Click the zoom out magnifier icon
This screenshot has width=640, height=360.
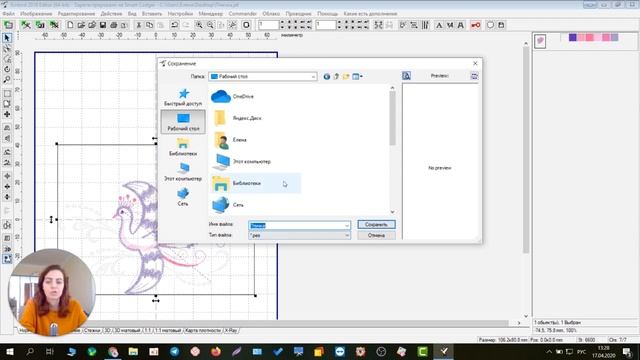click(x=210, y=25)
